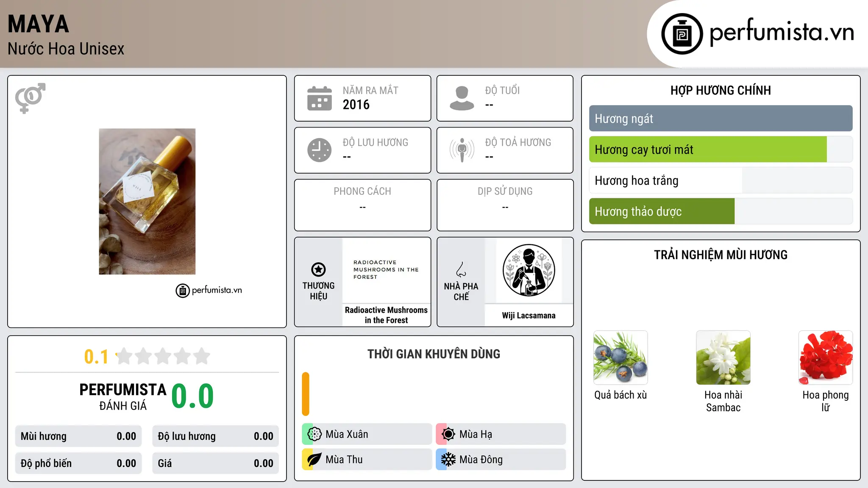Viewport: 868px width, 488px height.
Task: Click the Độ lưu hương 0.00 score row
Action: click(x=215, y=436)
